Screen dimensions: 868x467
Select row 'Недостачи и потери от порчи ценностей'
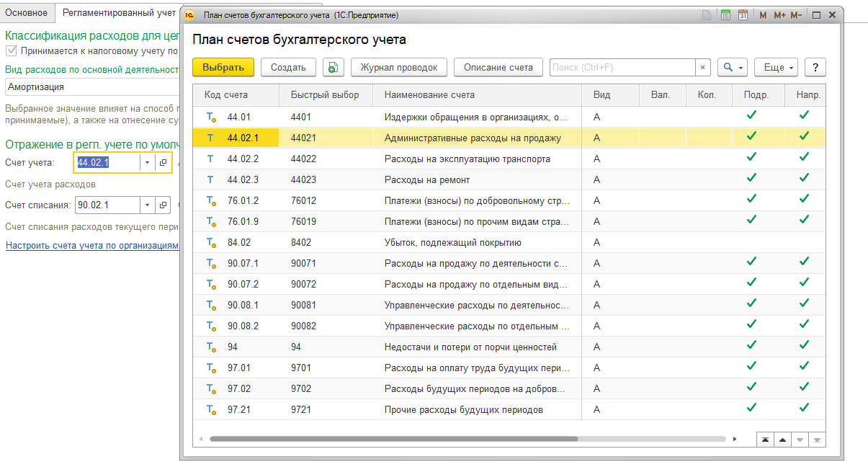click(509, 347)
